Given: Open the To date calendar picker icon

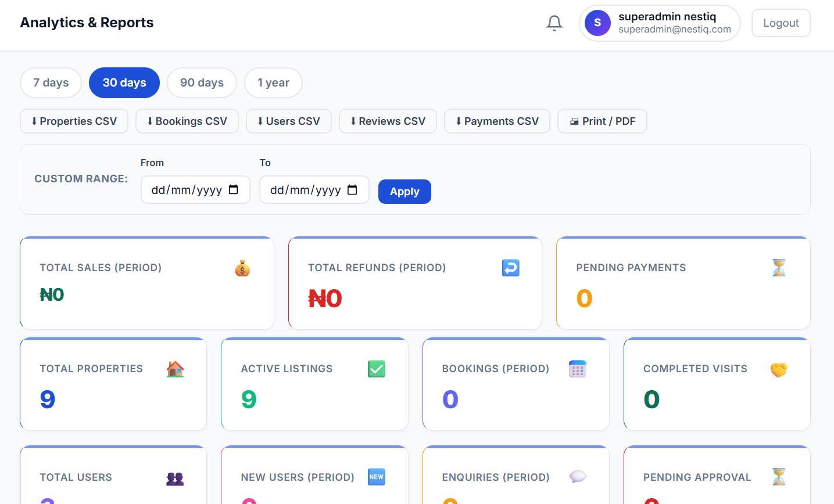Looking at the screenshot, I should (352, 190).
